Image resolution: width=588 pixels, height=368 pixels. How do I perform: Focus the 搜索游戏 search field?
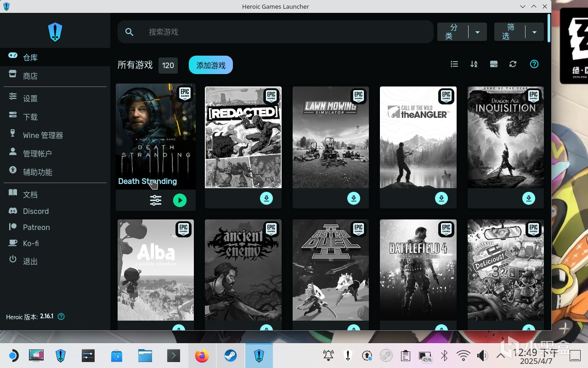pos(276,32)
